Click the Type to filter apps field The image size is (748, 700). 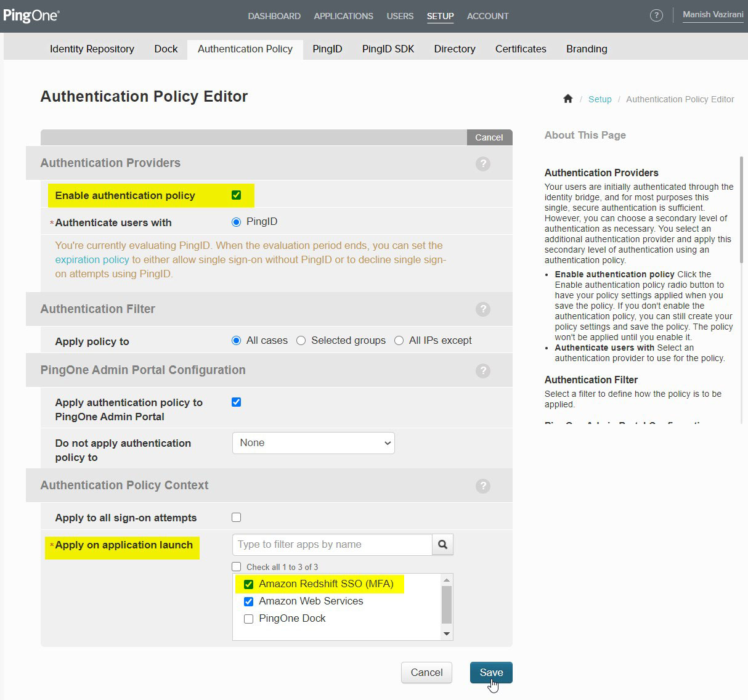pos(331,544)
